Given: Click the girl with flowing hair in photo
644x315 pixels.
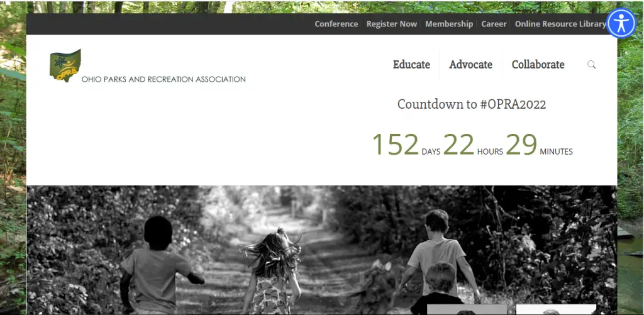Looking at the screenshot, I should click(x=272, y=272).
